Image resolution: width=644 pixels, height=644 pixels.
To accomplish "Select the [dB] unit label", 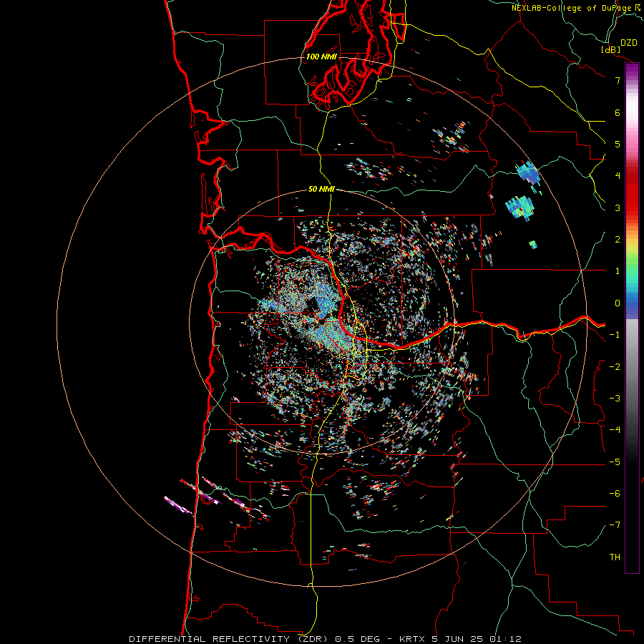I will pos(610,49).
